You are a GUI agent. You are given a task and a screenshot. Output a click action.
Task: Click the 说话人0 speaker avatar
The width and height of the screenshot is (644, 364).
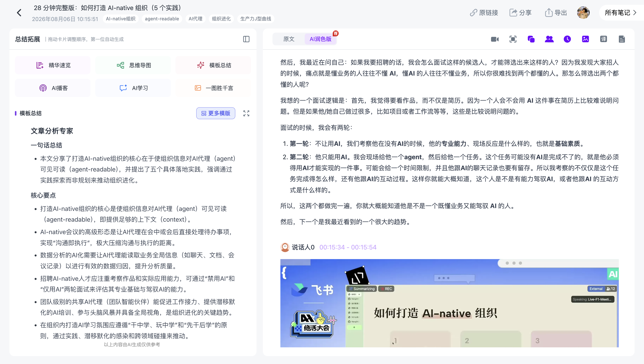tap(285, 247)
